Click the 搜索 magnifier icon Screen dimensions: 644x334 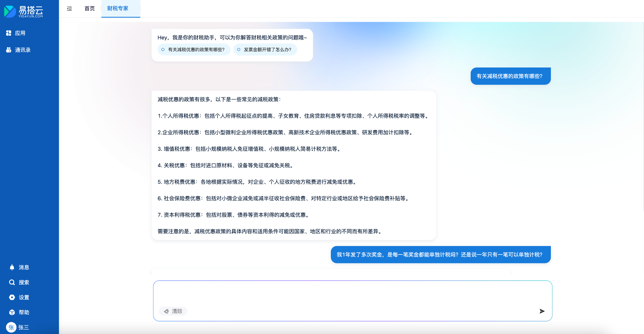pos(12,282)
